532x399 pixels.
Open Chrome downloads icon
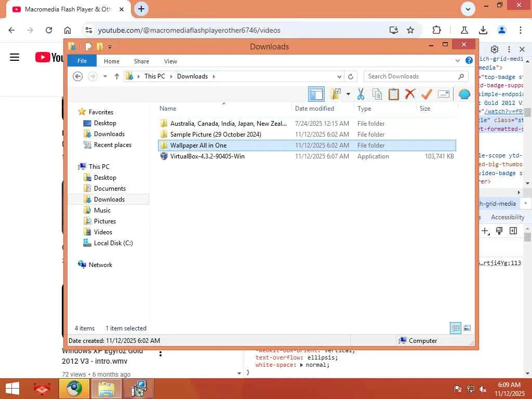(x=483, y=30)
